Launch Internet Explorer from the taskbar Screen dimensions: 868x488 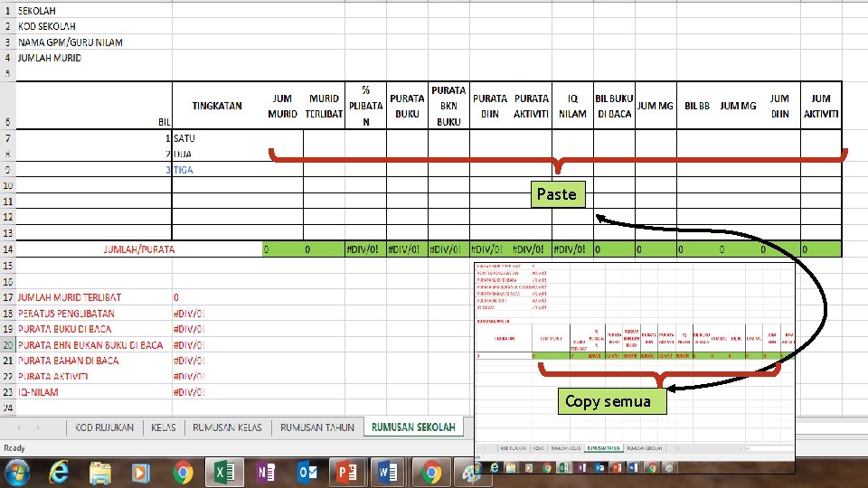(59, 473)
